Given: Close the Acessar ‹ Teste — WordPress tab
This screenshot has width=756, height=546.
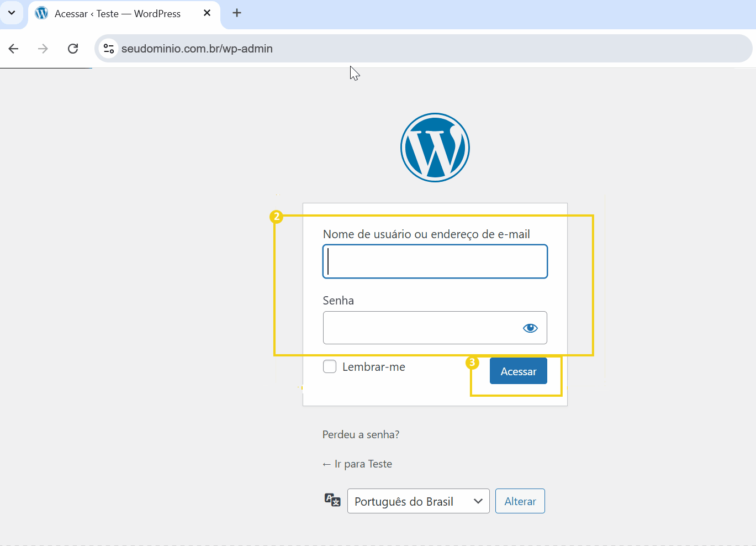Looking at the screenshot, I should pos(207,13).
